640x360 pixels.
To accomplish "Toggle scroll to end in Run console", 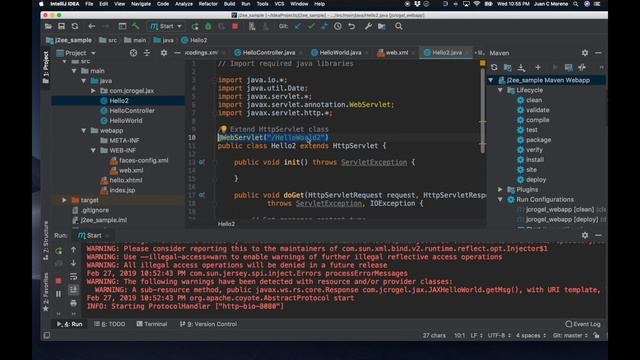I will point(73,290).
